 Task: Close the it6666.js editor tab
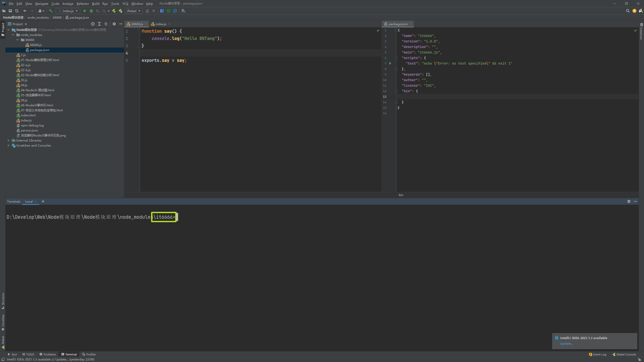click(x=146, y=24)
